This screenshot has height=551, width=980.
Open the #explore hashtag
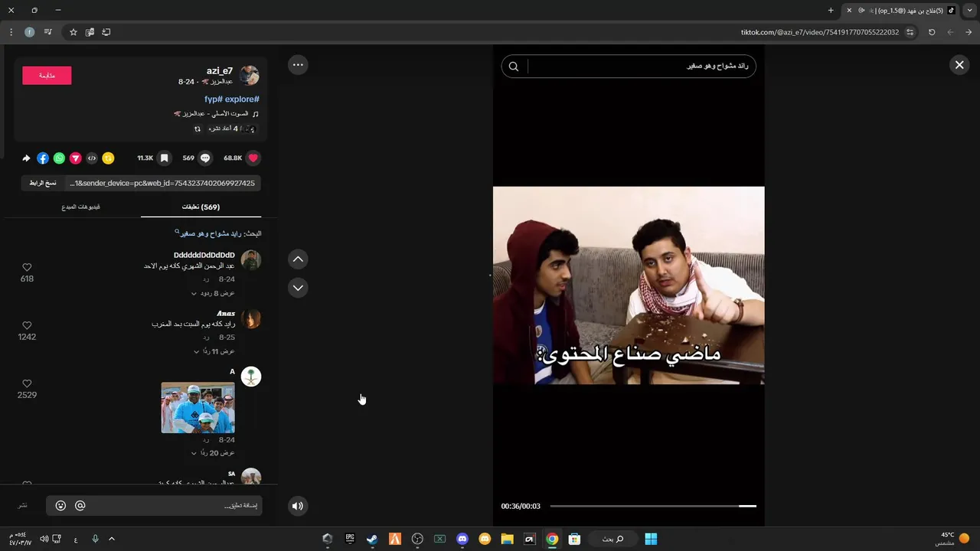click(242, 99)
